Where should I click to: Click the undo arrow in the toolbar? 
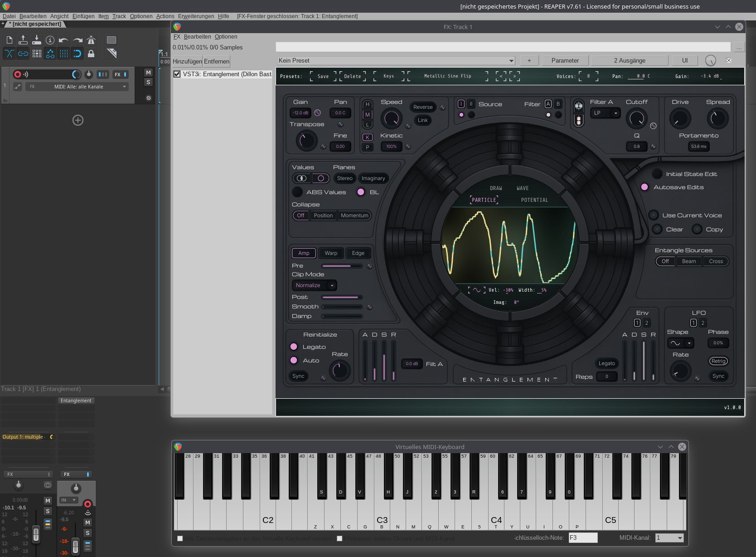(x=63, y=40)
